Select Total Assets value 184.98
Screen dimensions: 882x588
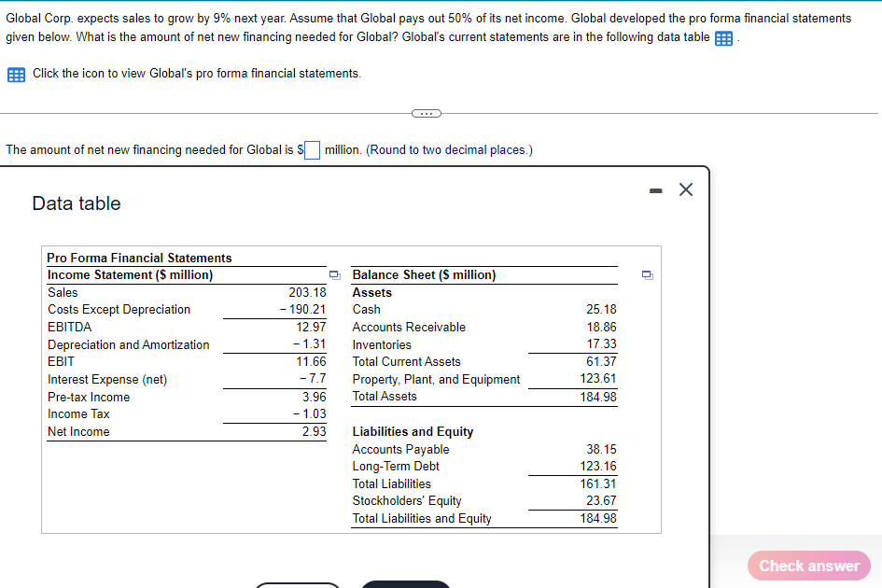point(598,397)
